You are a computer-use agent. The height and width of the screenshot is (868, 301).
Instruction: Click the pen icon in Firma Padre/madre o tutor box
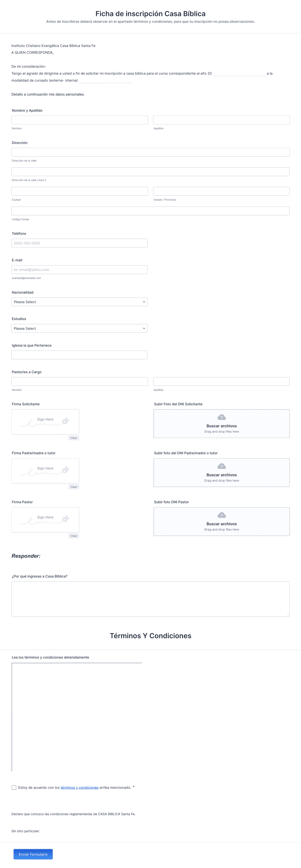point(66,469)
